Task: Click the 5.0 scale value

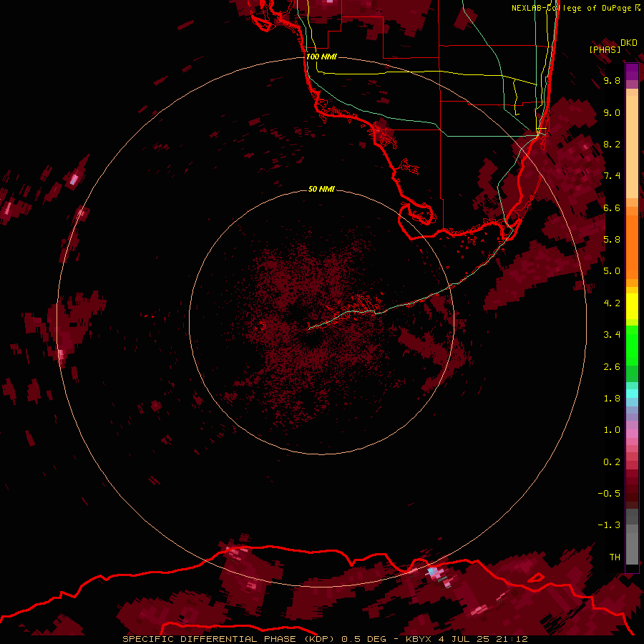Action: click(612, 271)
